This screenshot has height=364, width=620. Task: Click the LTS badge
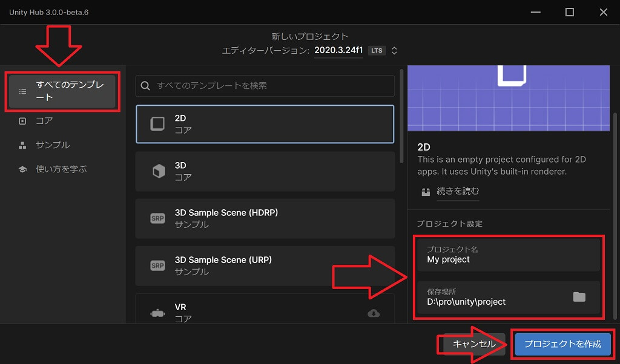(x=377, y=51)
